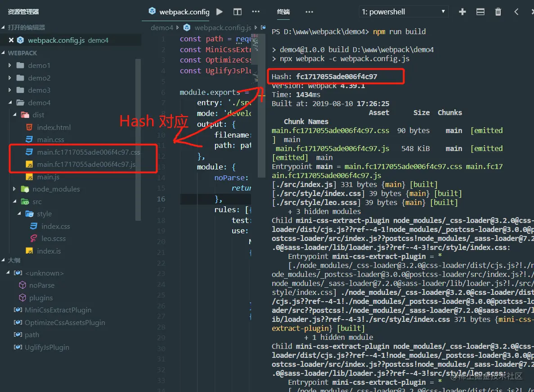The height and width of the screenshot is (392, 534).
Task: Run the webpack.config file via the play icon
Action: (x=219, y=12)
